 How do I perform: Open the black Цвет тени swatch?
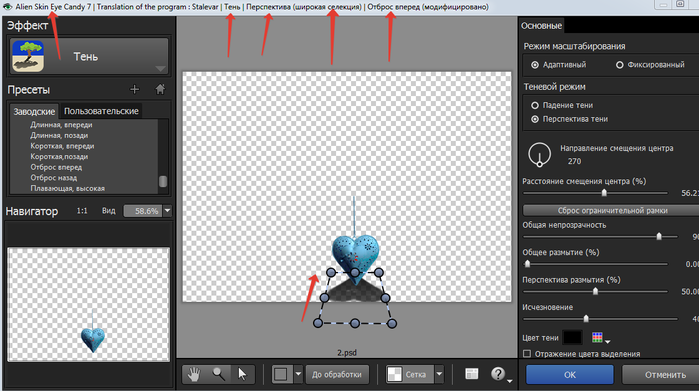tap(572, 337)
